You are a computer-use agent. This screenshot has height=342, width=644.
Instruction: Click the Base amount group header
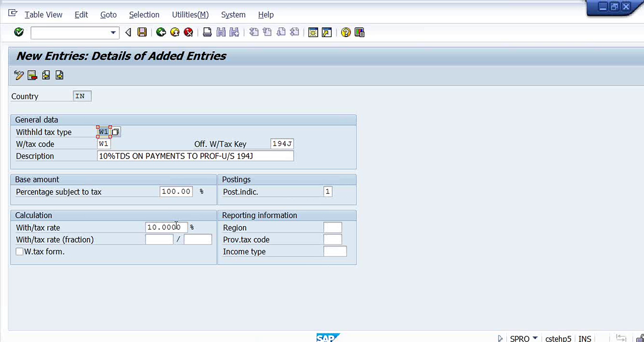pos(113,180)
